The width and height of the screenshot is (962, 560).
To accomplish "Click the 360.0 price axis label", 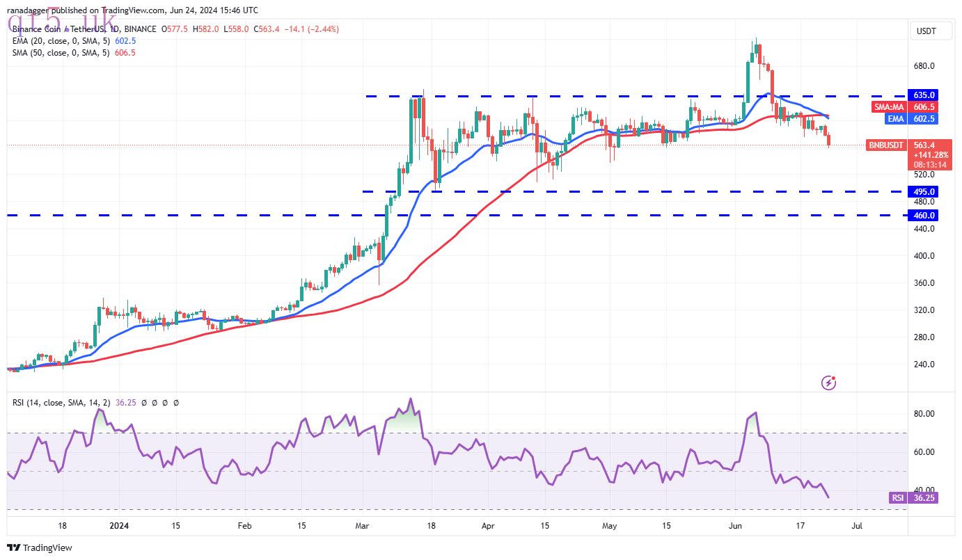I will coord(924,283).
